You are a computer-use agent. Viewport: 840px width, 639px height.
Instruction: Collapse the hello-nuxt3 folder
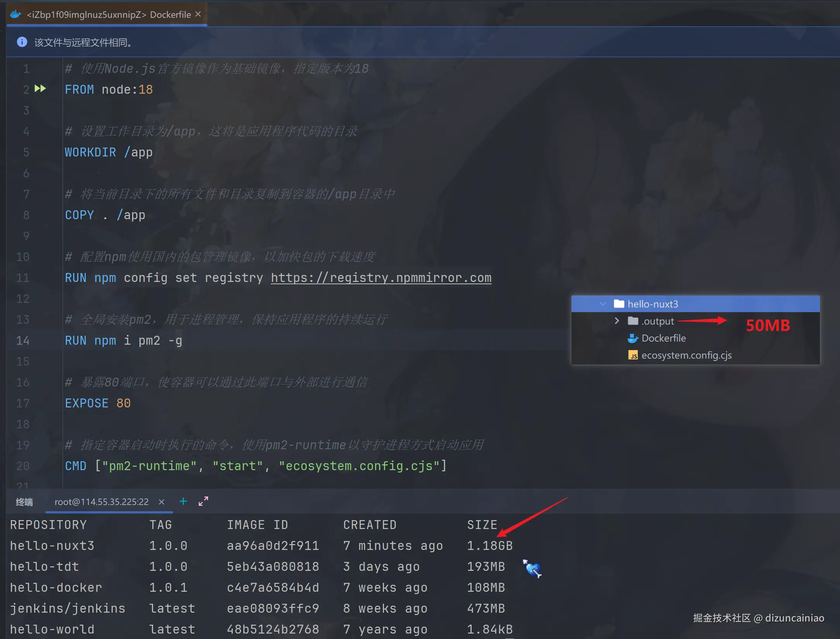603,304
